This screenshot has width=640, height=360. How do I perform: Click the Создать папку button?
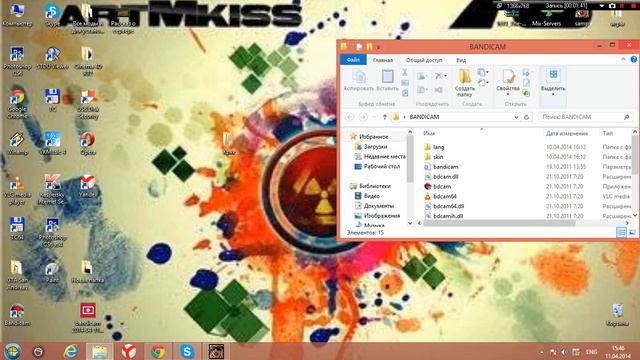tap(464, 83)
